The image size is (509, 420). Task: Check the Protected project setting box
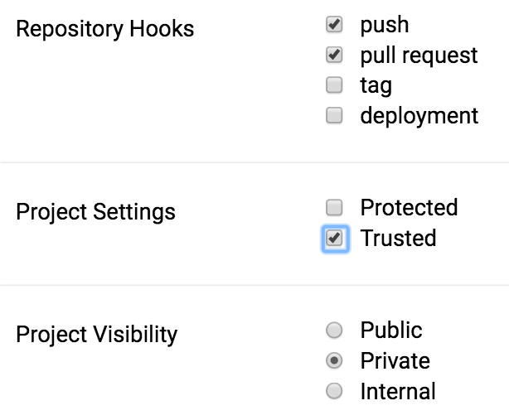[334, 208]
